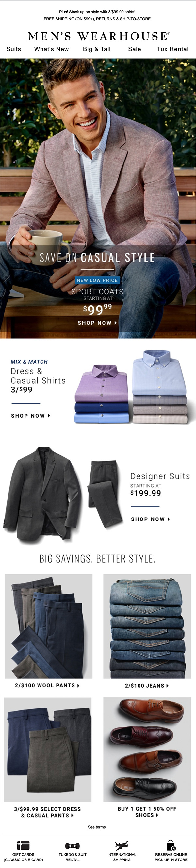196x868 pixels.
Task: Open the Big & Tall category
Action: [97, 49]
